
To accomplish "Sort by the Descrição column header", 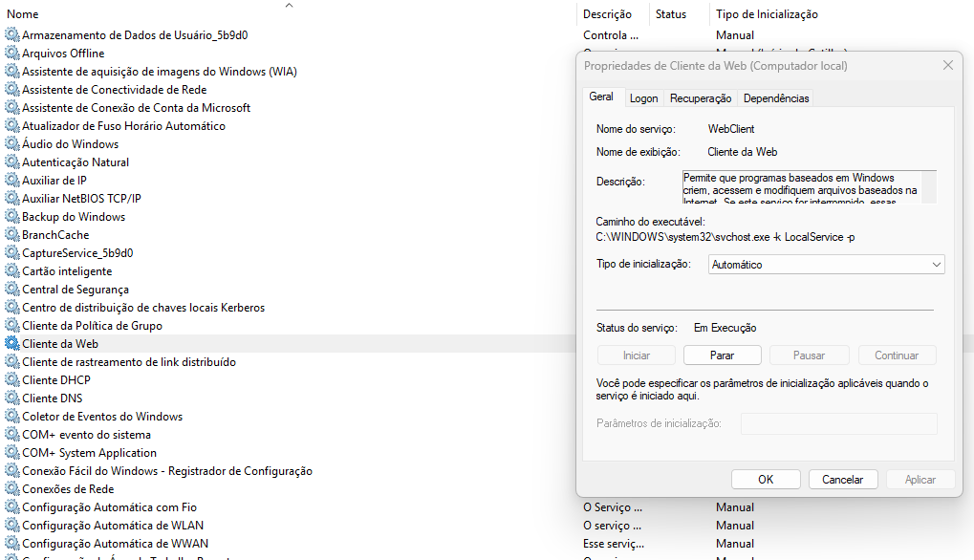I will (613, 13).
